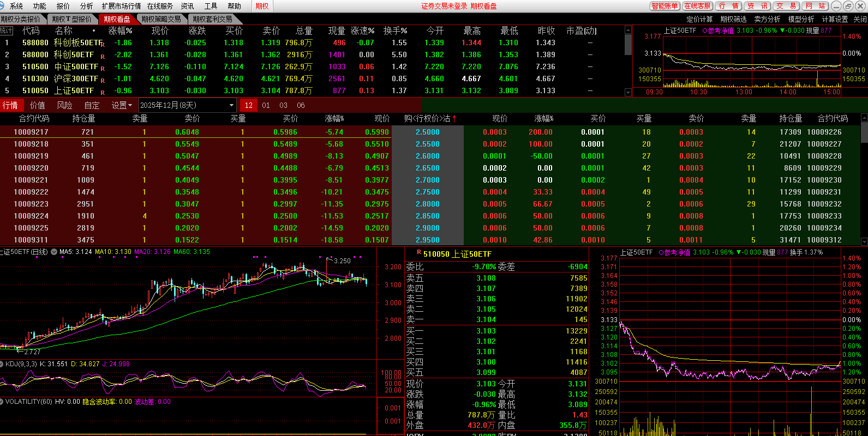Expand the 设置 dropdown menu
This screenshot has width=868, height=436.
(x=122, y=105)
